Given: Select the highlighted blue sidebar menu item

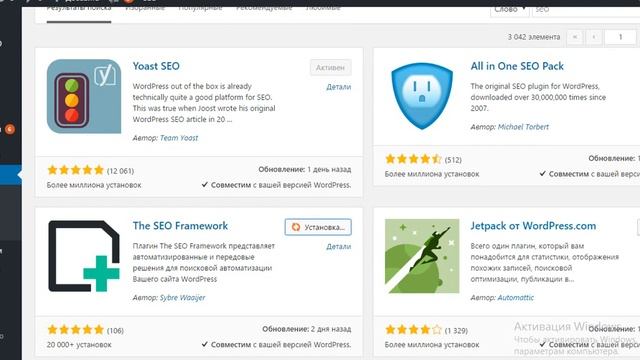Looking at the screenshot, I should (11, 175).
